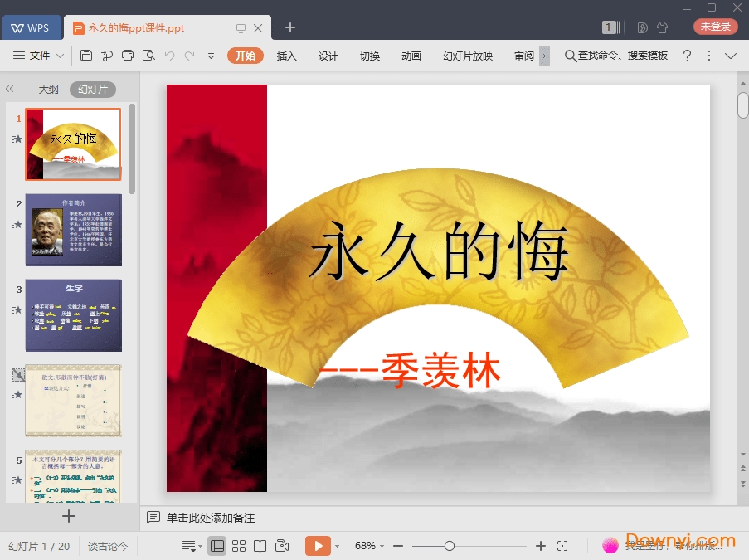Switch to slide sorter view icon
This screenshot has width=749, height=560.
(240, 545)
